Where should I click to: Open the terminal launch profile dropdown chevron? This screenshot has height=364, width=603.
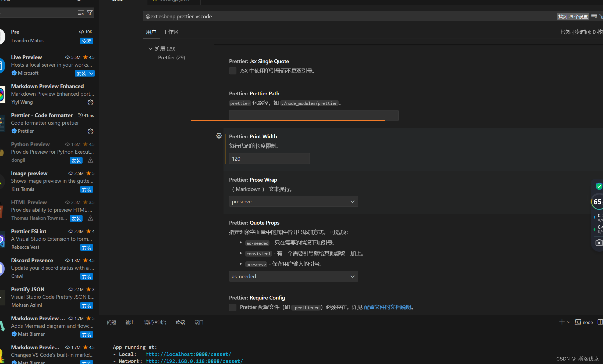569,322
